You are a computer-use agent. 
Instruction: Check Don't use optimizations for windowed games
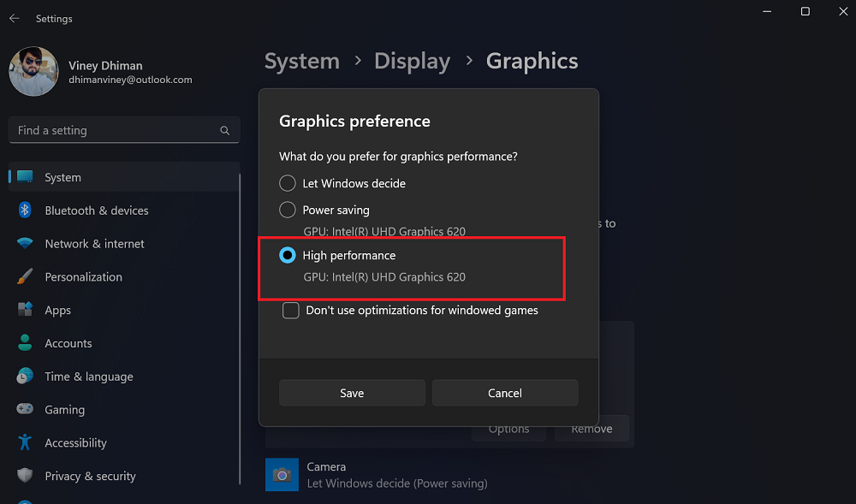pyautogui.click(x=290, y=311)
